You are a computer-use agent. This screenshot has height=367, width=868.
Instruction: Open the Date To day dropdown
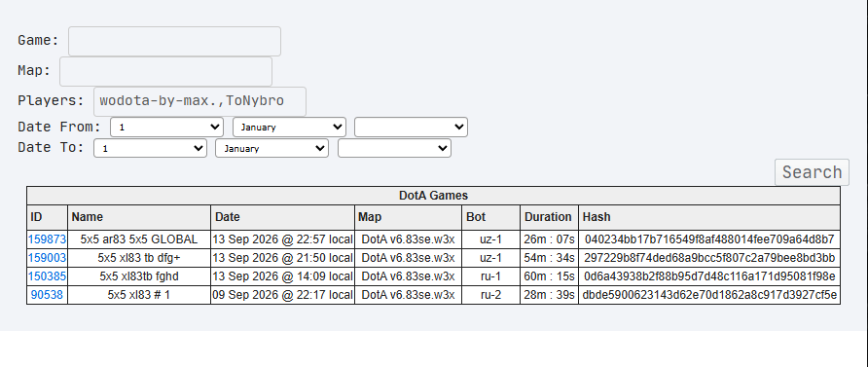[x=150, y=148]
